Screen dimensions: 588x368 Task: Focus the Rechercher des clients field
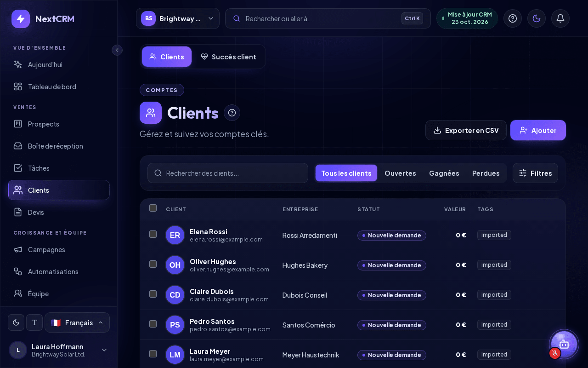(x=228, y=173)
